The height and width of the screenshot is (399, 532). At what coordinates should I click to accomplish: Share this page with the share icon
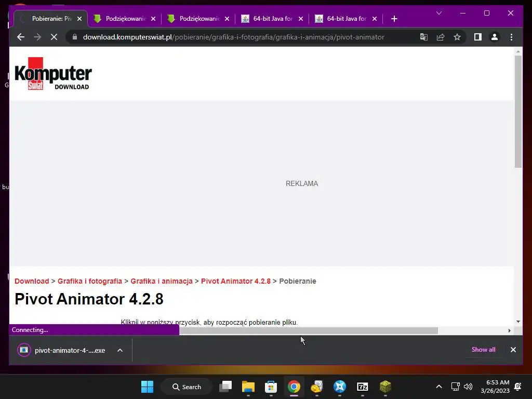click(441, 37)
